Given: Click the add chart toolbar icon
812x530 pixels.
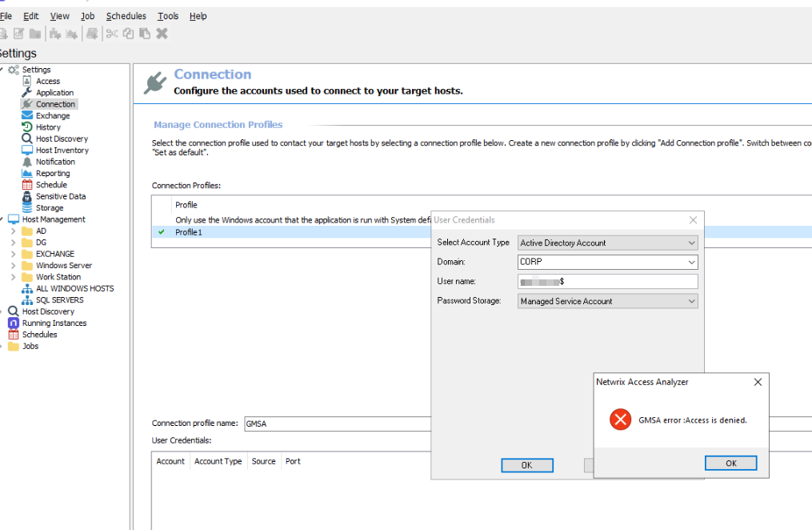Looking at the screenshot, I should coord(72,34).
